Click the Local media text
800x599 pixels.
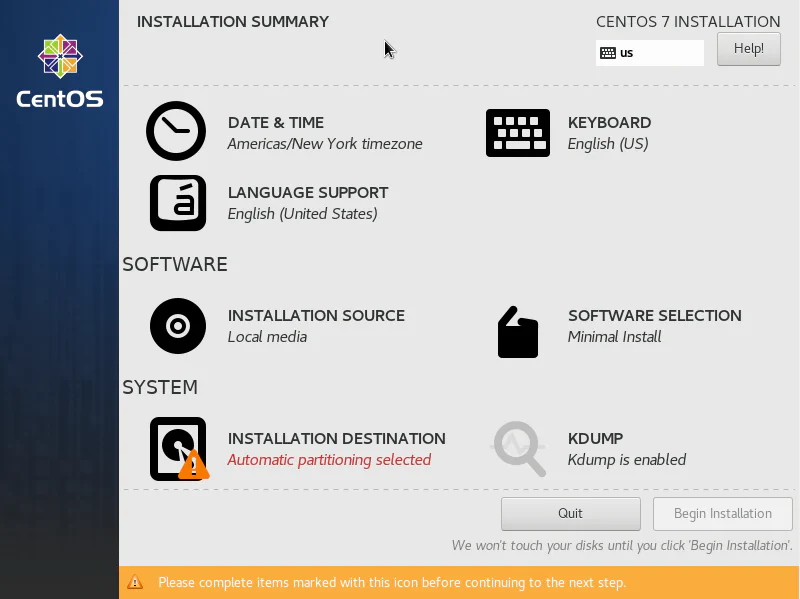pyautogui.click(x=267, y=337)
